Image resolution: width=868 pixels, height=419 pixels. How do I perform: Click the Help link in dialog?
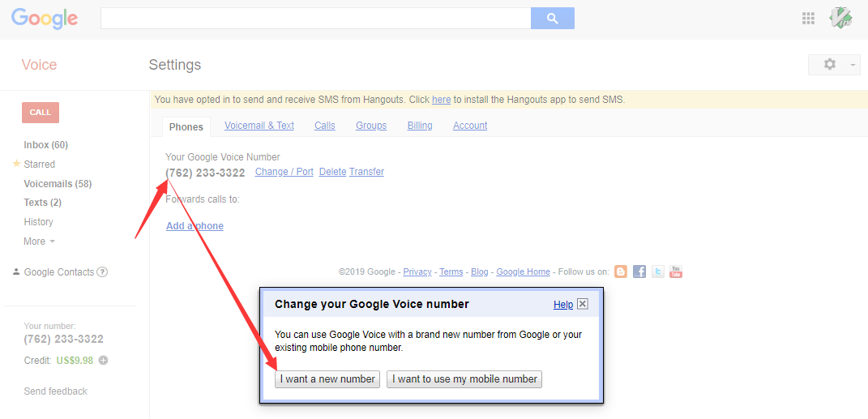pyautogui.click(x=563, y=305)
